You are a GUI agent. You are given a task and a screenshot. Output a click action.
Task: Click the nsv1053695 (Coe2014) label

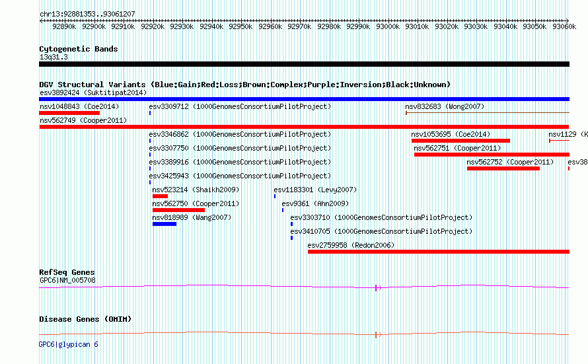pos(451,134)
